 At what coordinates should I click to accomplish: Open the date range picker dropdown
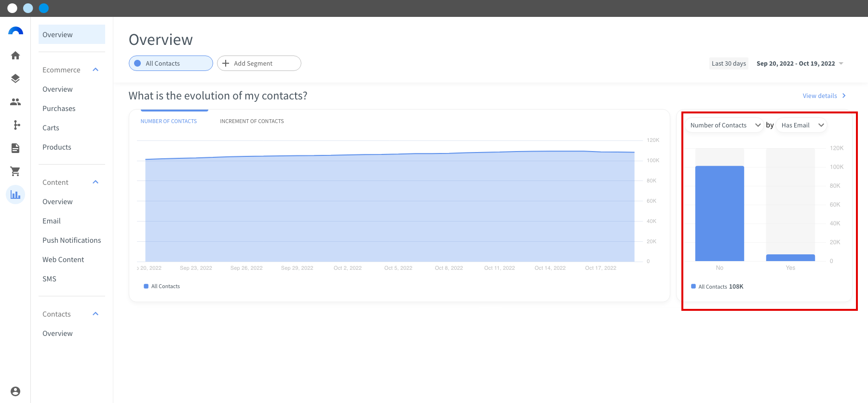point(800,63)
